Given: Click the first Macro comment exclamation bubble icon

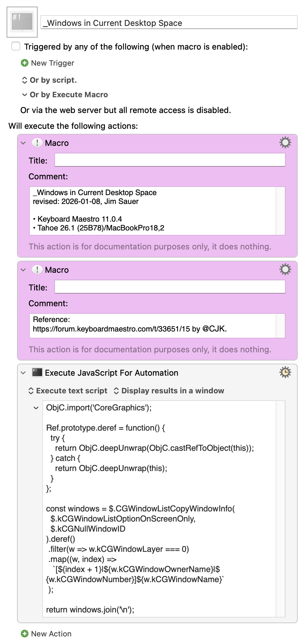Looking at the screenshot, I should pos(37,143).
